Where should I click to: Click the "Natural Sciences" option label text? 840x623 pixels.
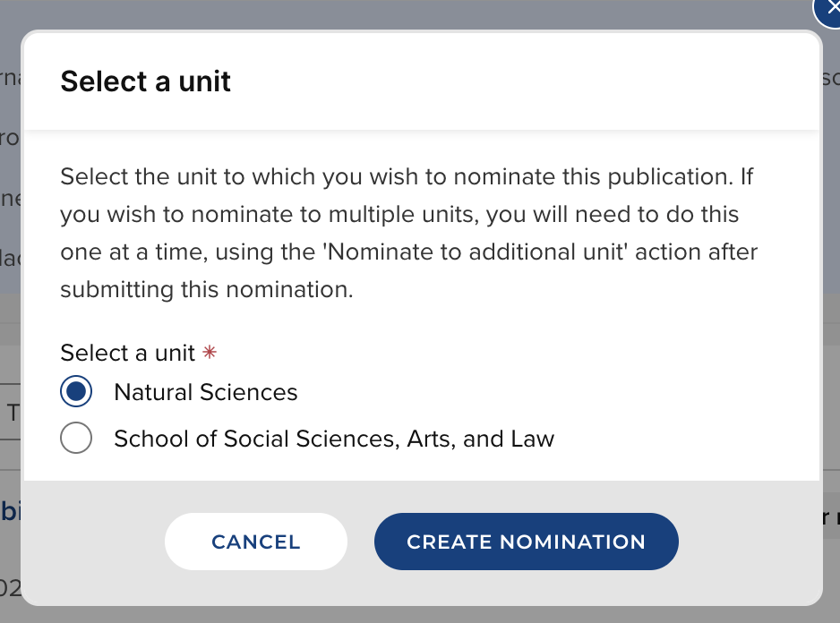[x=206, y=392]
